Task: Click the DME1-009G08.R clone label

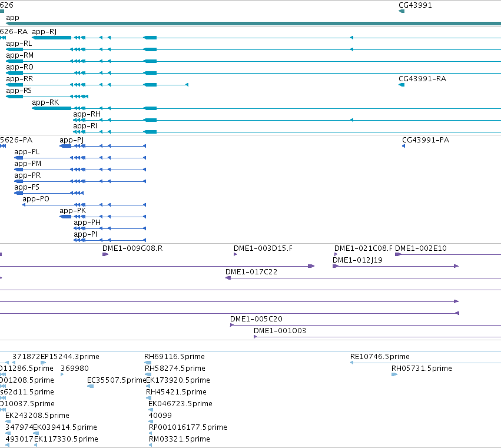Action: [x=132, y=248]
